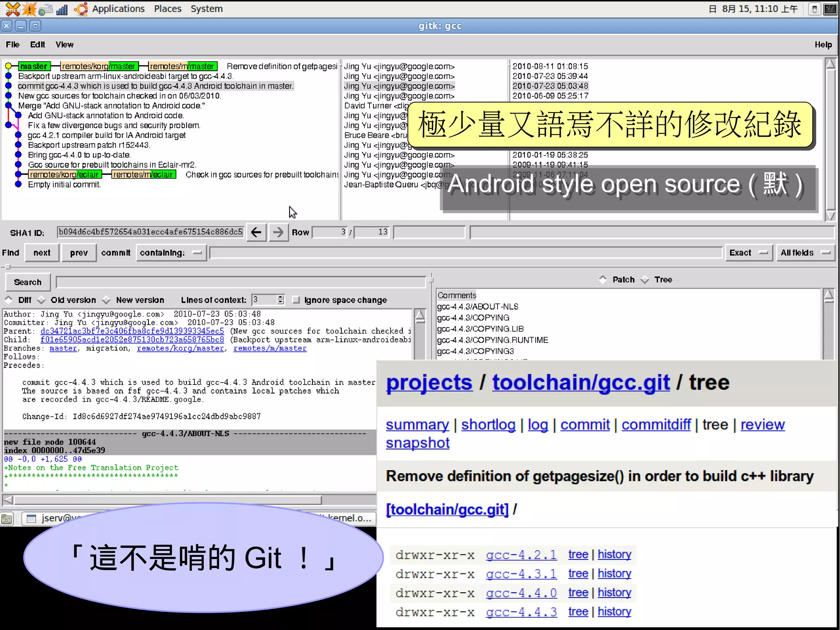Click the Search button
This screenshot has width=840, height=630.
pos(28,282)
